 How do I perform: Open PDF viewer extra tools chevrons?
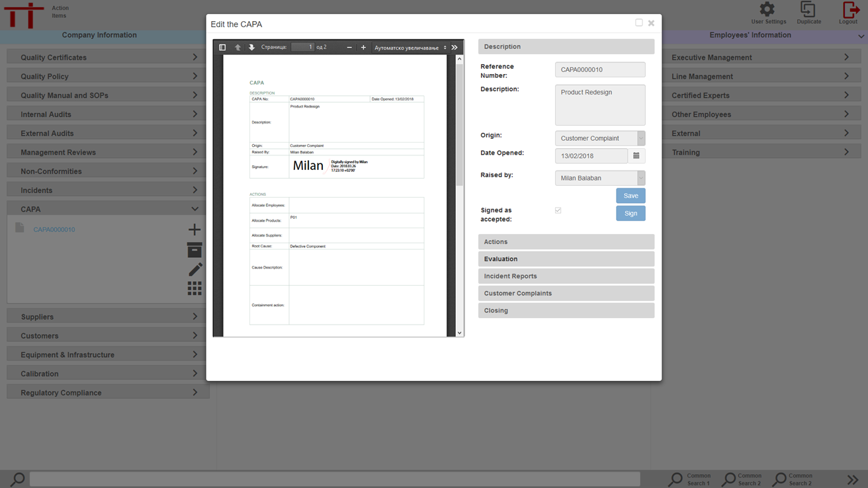pyautogui.click(x=455, y=48)
